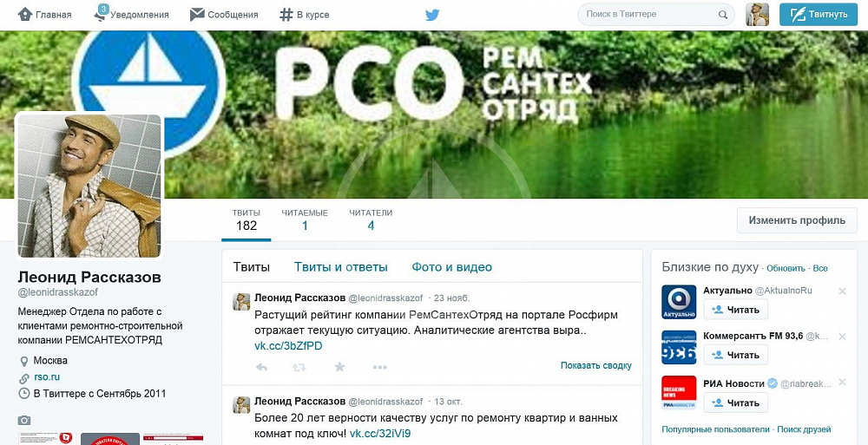Dismiss the Актуально suggestion
868x445 pixels.
point(842,291)
